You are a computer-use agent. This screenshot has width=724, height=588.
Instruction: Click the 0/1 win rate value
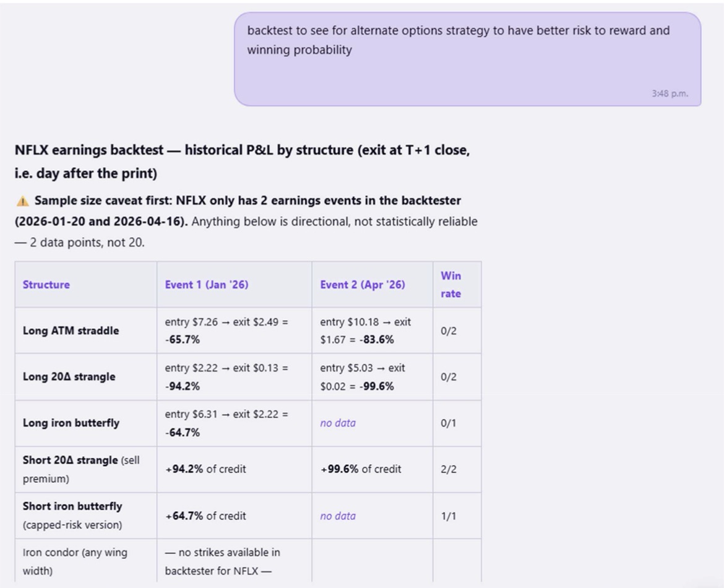click(448, 423)
